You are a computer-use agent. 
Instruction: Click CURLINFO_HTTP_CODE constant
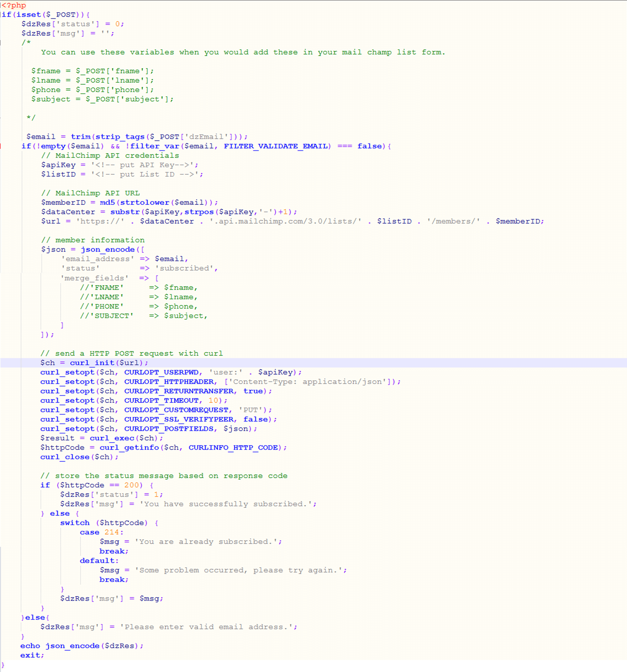(x=233, y=448)
